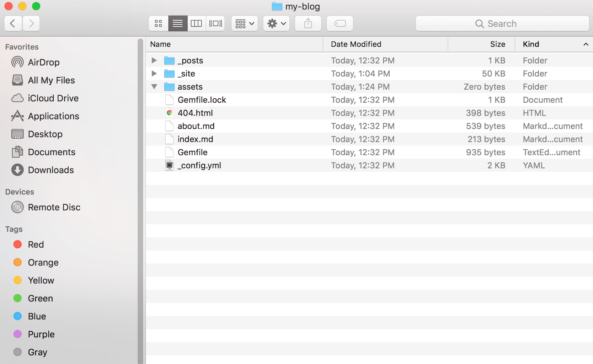Click the Documents sidebar icon
Viewport: 593px width, 364px height.
click(17, 152)
